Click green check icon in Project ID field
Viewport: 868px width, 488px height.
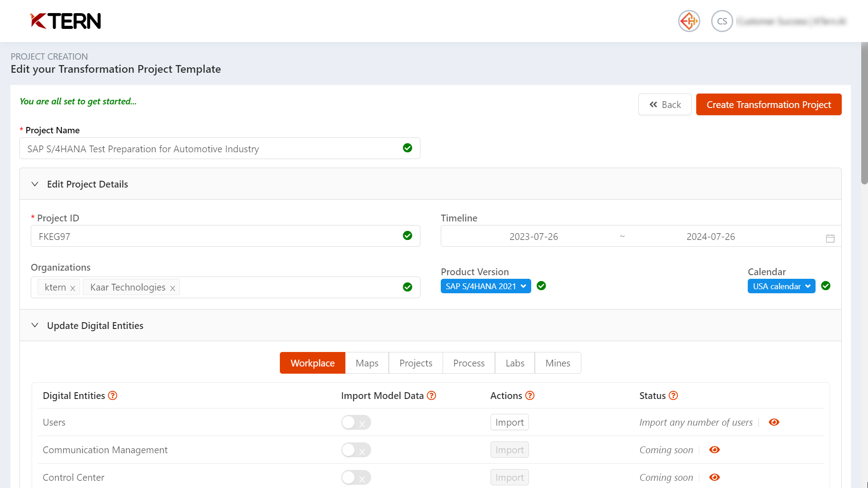[x=407, y=236]
